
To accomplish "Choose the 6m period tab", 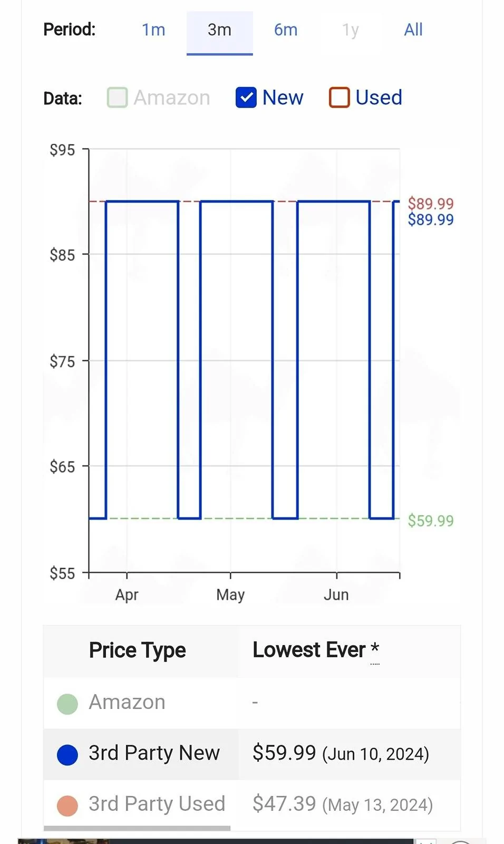I will pos(286,30).
